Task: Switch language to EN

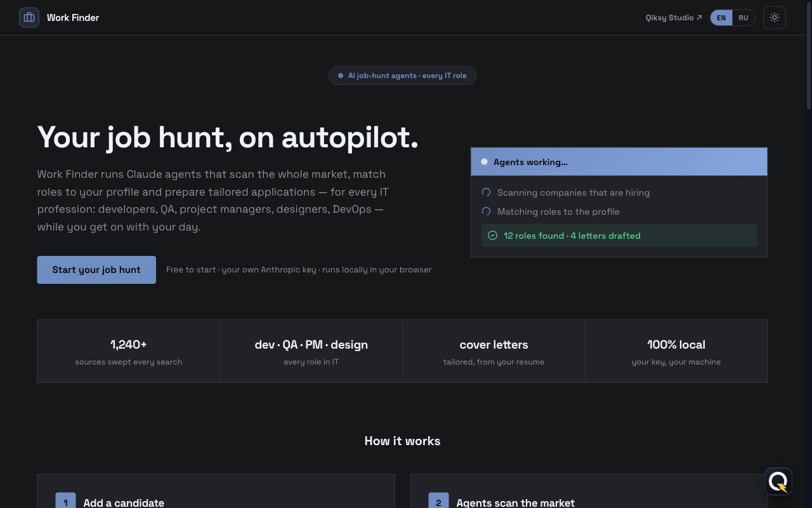Action: pyautogui.click(x=721, y=18)
